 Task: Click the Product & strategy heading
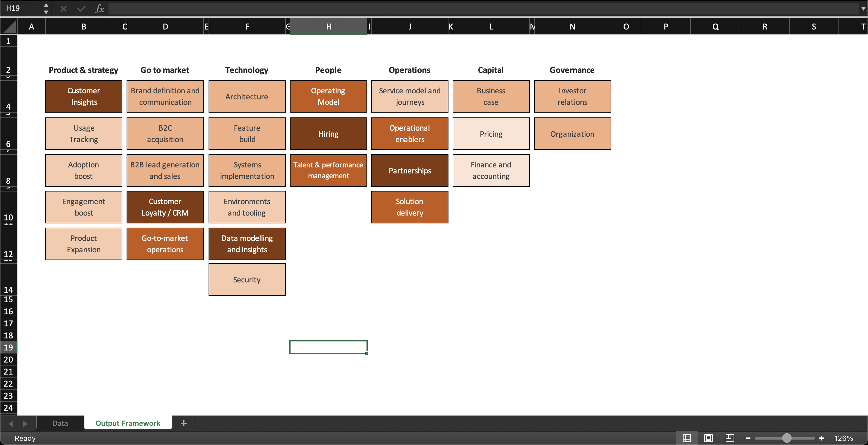tap(83, 70)
